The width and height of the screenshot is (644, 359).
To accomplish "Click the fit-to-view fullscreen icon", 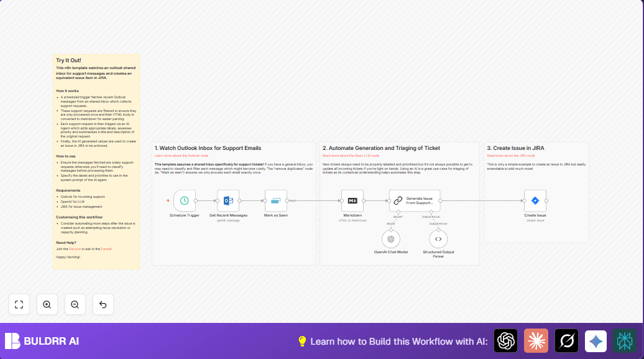I will tap(19, 305).
